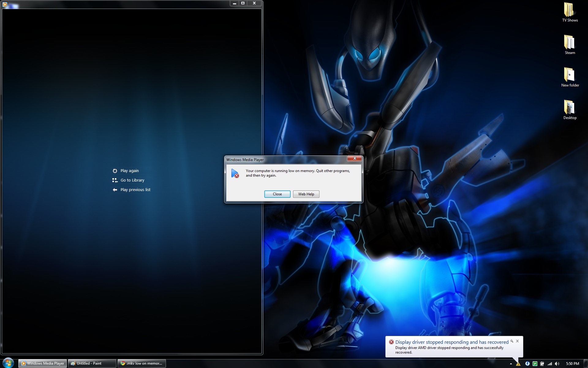Click the dialog title bar X button

click(x=355, y=158)
